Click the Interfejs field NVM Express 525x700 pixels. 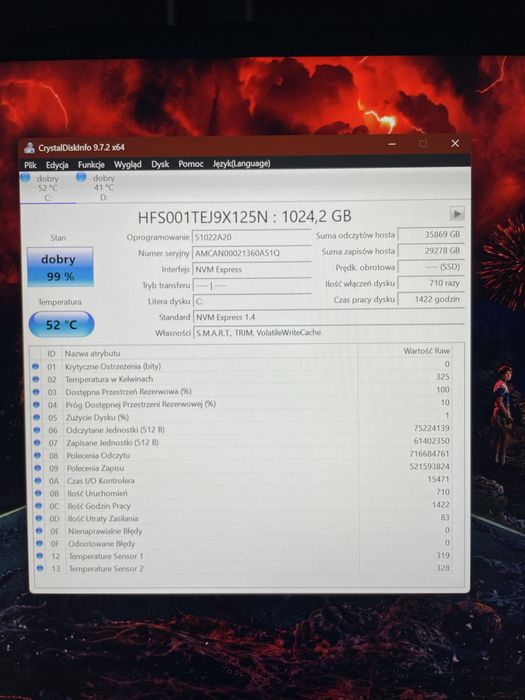tap(252, 269)
